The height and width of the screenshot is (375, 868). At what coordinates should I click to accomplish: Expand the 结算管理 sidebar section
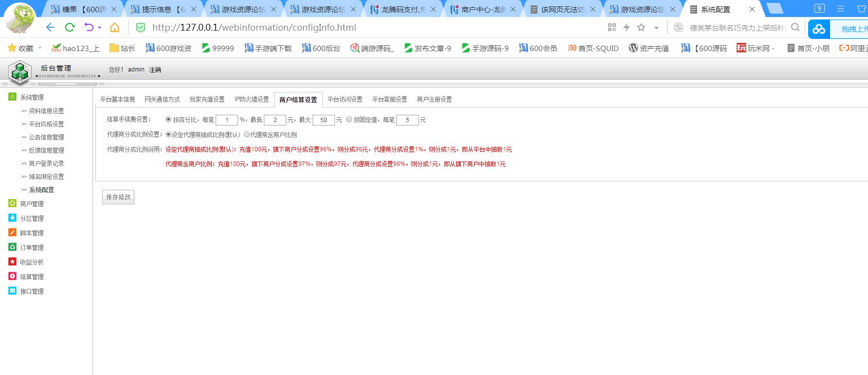[32, 277]
